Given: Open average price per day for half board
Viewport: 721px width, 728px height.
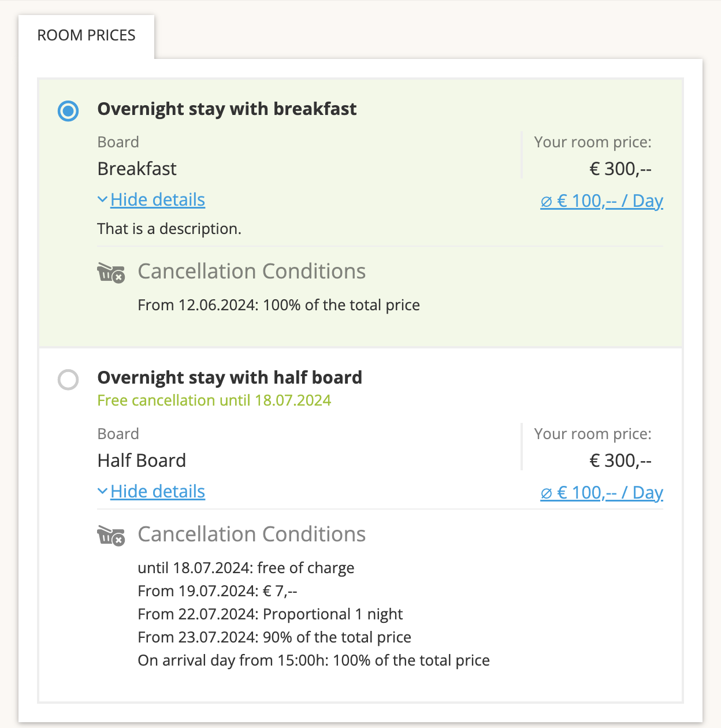Looking at the screenshot, I should 601,493.
